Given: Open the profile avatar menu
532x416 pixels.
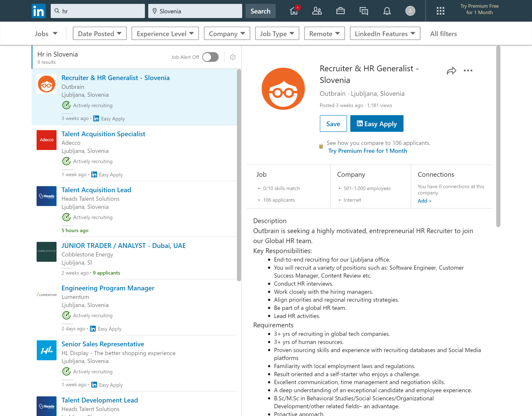Looking at the screenshot, I should coord(410,11).
